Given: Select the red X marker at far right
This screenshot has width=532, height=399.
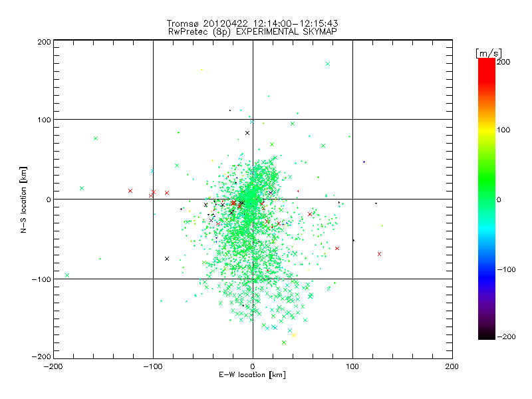Looking at the screenshot, I should (379, 254).
